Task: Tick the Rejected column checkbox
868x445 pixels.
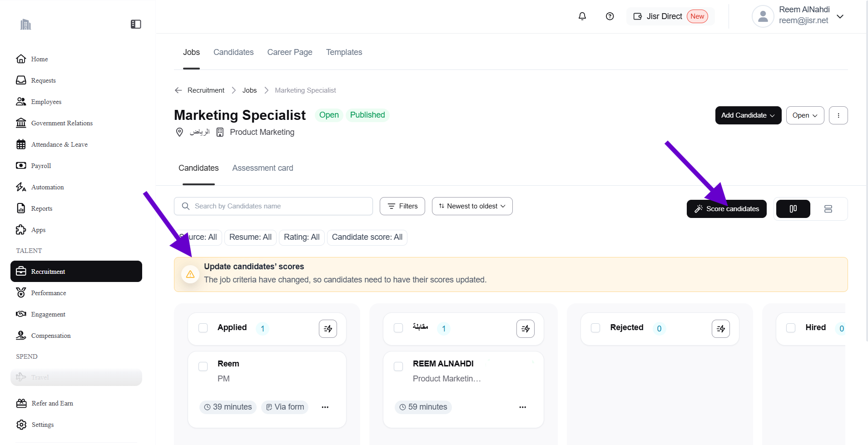Action: point(595,328)
